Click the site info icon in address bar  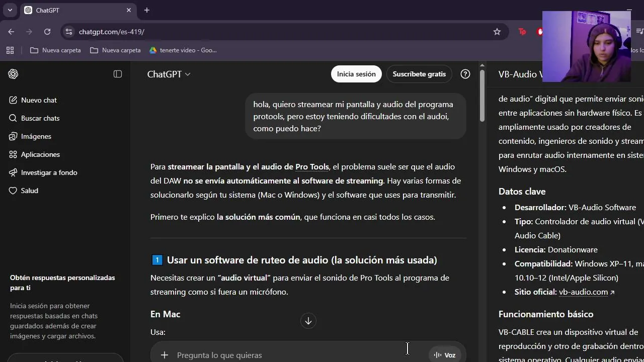pos(69,32)
